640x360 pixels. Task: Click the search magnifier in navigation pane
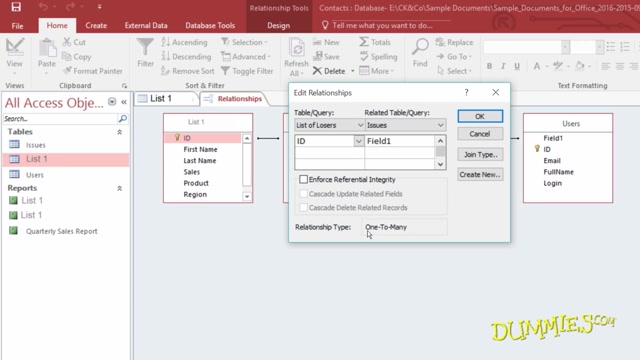click(122, 119)
